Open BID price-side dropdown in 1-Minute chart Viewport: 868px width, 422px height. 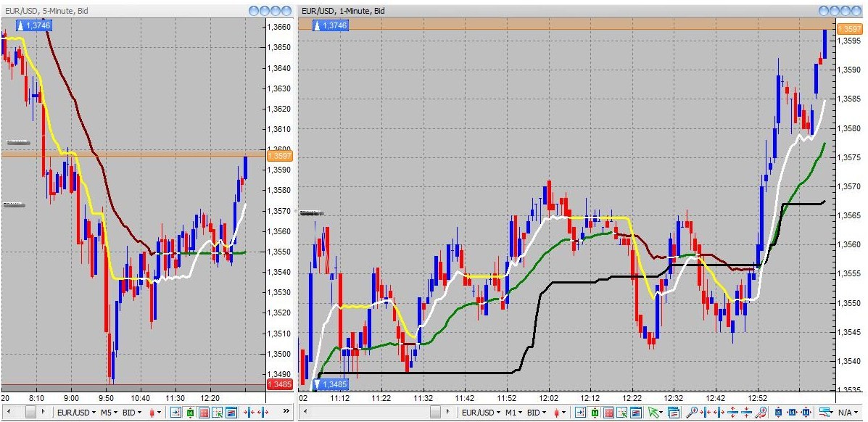coord(537,412)
